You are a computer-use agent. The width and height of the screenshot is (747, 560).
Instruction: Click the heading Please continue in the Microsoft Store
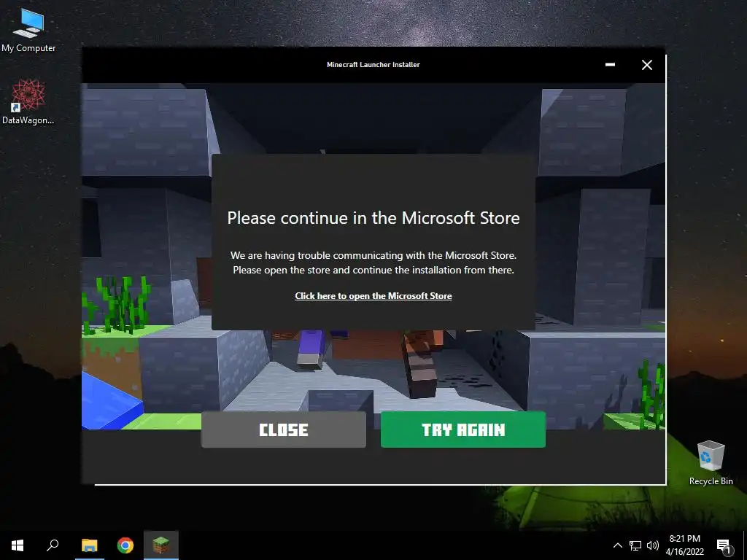[x=373, y=218]
